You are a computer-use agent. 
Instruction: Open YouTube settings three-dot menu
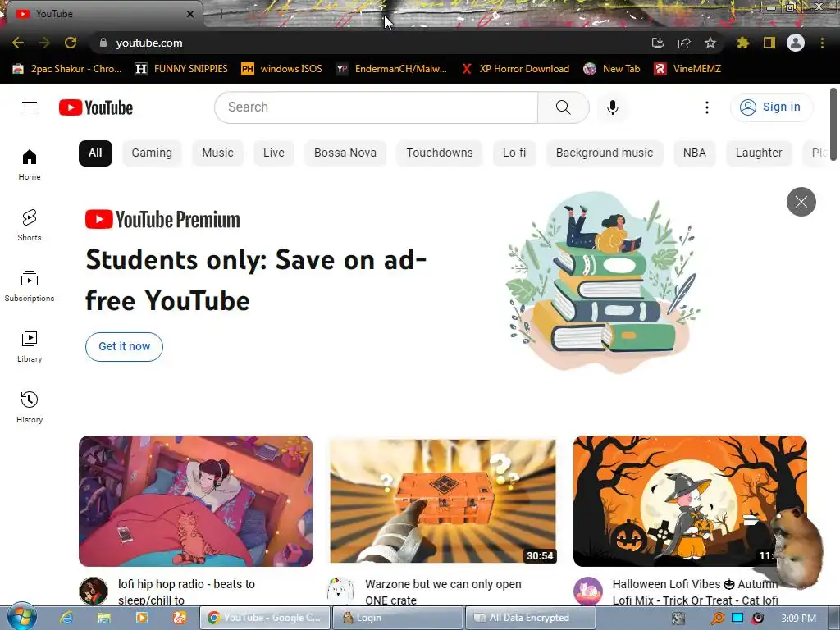(706, 107)
